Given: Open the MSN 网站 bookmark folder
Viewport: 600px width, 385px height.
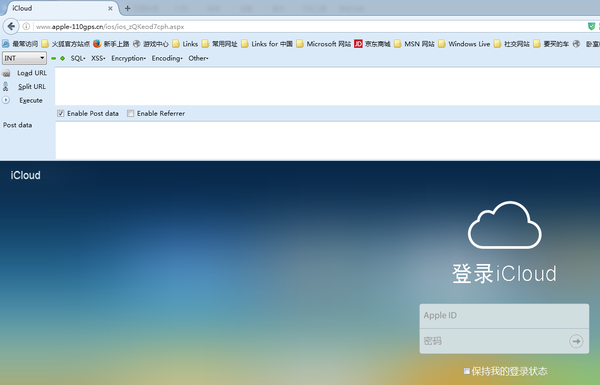Looking at the screenshot, I should [x=414, y=44].
